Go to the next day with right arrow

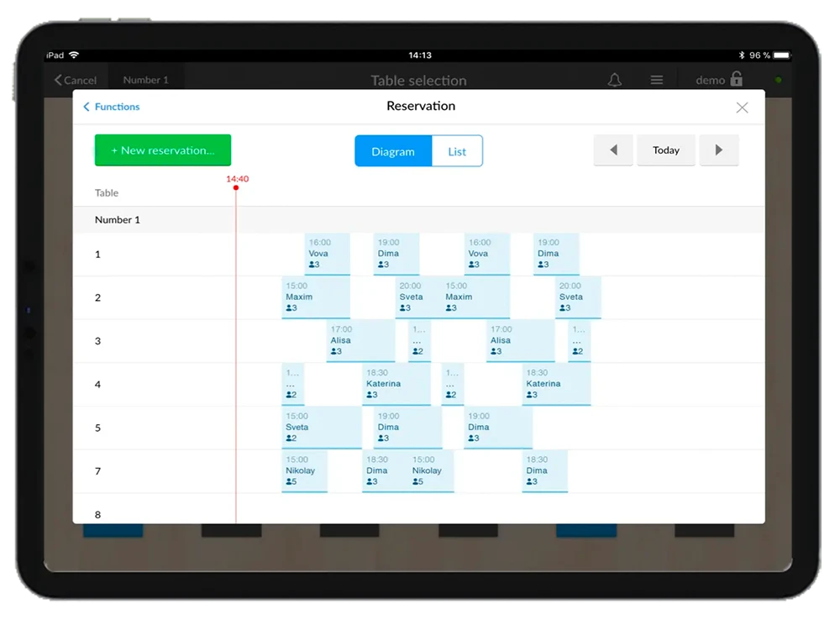(x=719, y=150)
